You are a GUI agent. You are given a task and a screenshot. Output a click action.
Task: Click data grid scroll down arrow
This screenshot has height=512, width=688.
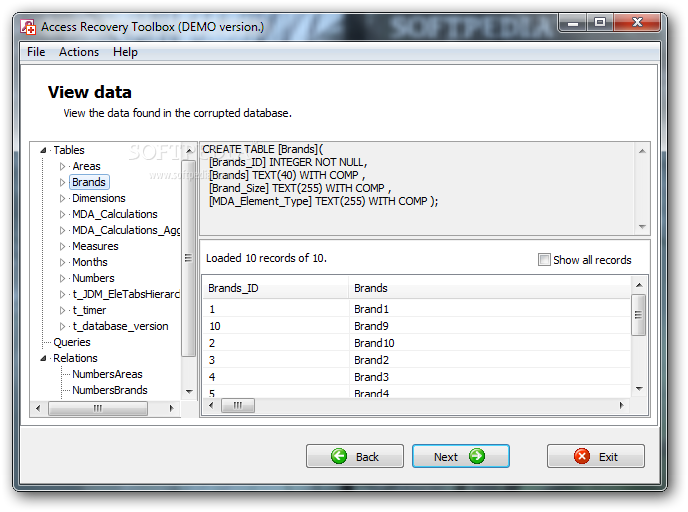tap(639, 389)
